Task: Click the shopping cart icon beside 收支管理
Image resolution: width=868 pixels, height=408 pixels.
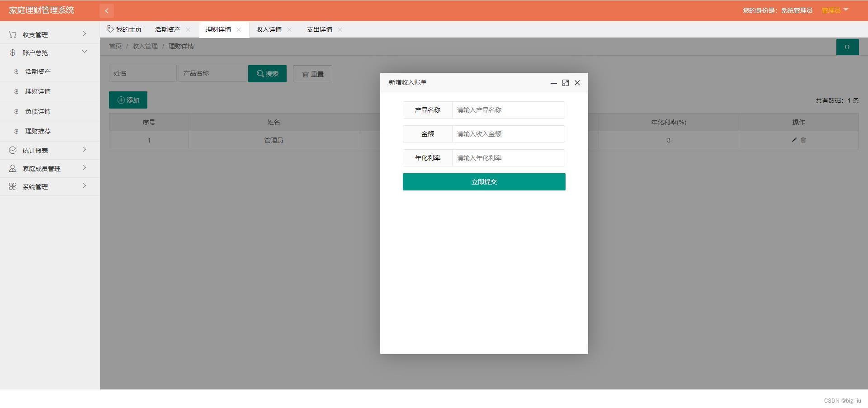Action: [x=13, y=34]
